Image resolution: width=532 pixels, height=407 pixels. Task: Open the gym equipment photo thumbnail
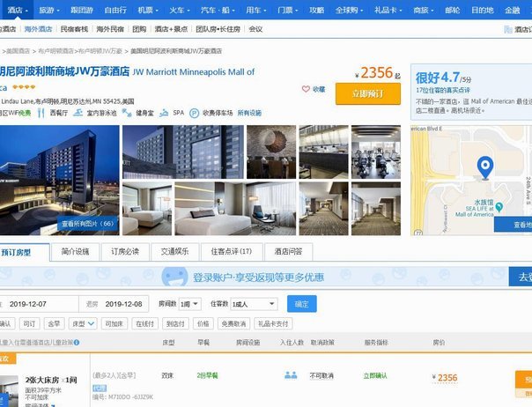[376, 152]
